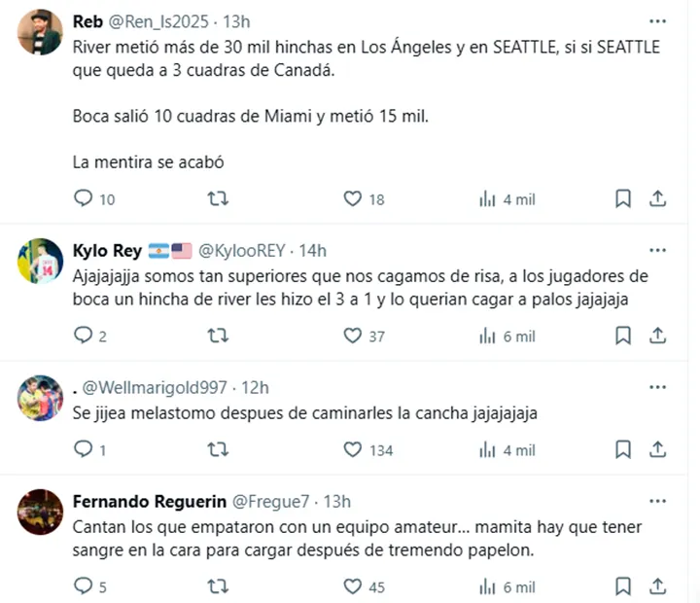700x603 pixels.
Task: Share Kylo Rey's tweet
Action: coord(657,336)
